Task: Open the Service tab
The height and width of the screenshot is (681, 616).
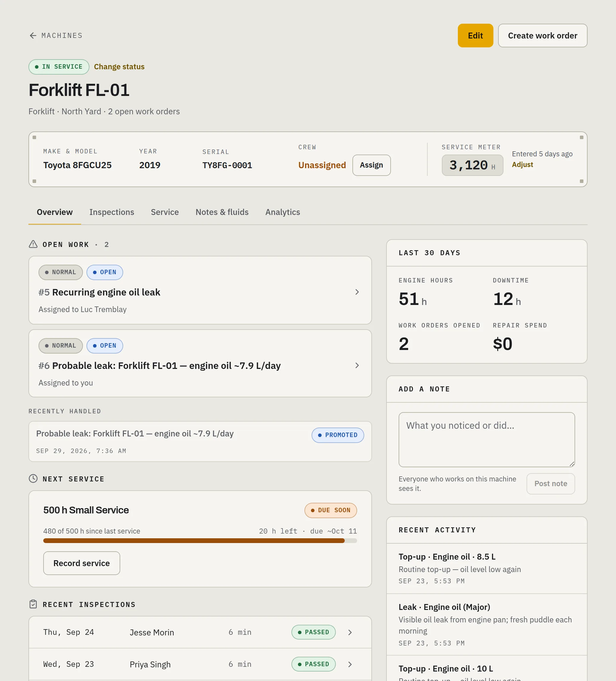Action: [165, 212]
